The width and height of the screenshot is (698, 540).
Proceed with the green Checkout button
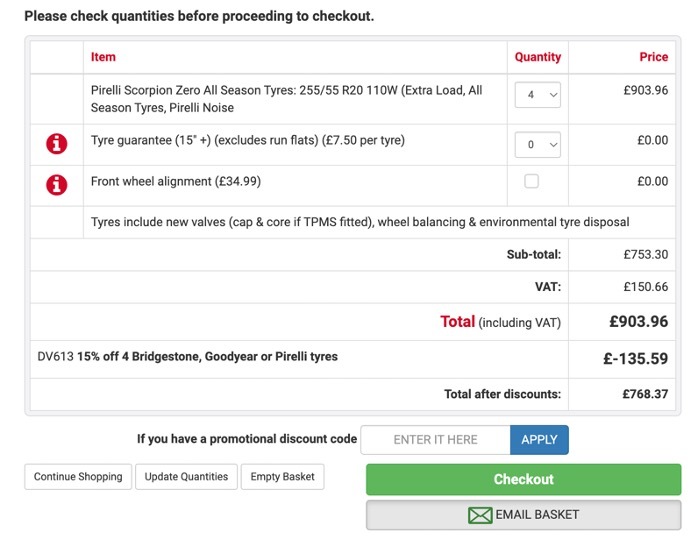(524, 479)
